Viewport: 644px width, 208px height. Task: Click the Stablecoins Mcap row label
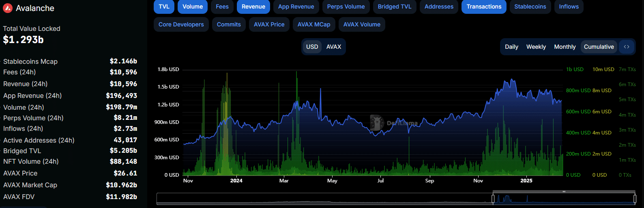(30, 61)
